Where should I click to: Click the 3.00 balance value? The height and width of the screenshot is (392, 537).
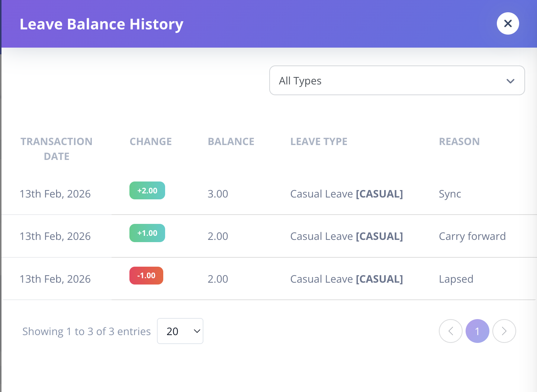coord(218,194)
